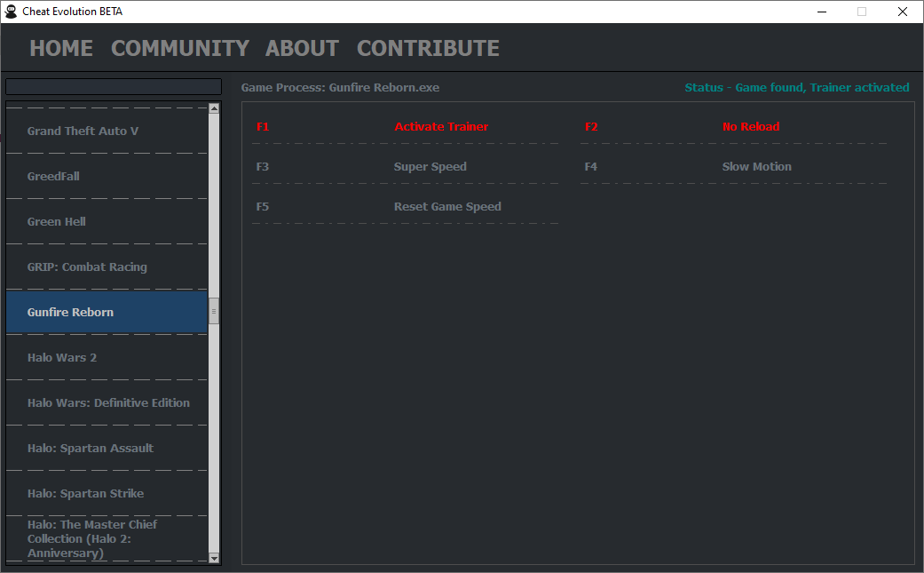
Task: Open the ABOUT section
Action: click(x=303, y=48)
